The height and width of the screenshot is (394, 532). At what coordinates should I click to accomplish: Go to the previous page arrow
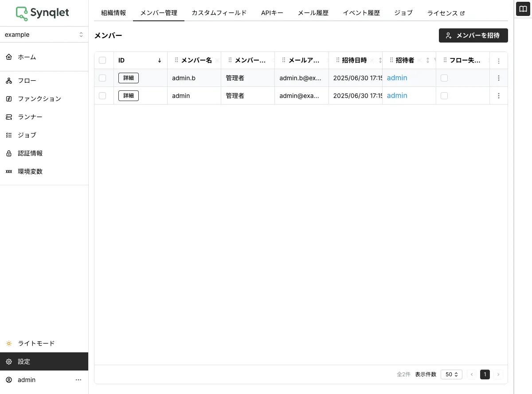pos(472,374)
